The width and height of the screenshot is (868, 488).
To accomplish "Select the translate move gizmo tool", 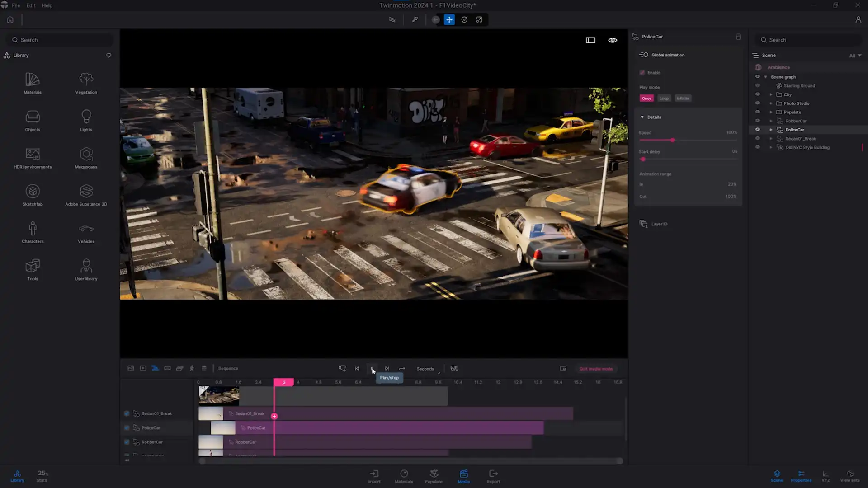I will point(449,19).
